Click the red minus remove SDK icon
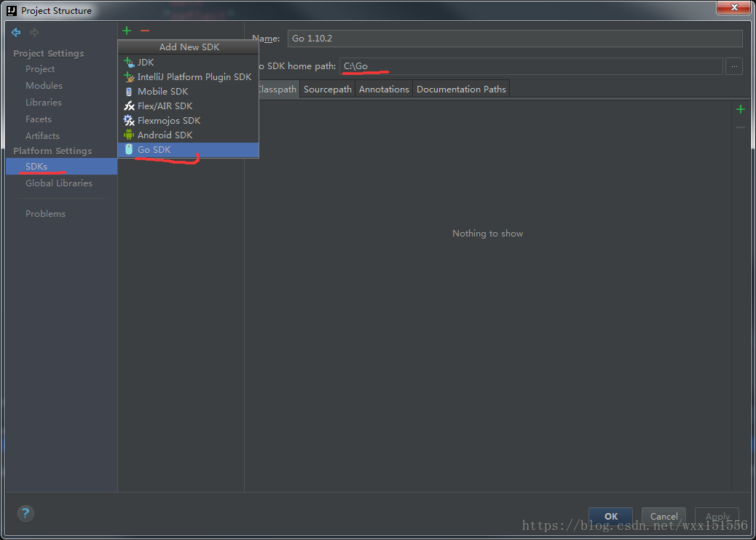This screenshot has height=540, width=756. tap(145, 31)
